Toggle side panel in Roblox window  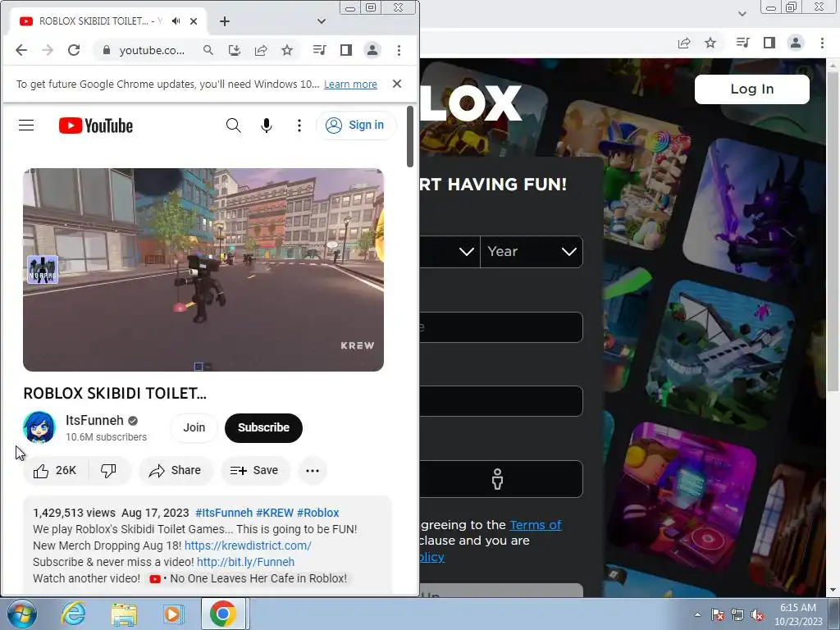tap(769, 43)
